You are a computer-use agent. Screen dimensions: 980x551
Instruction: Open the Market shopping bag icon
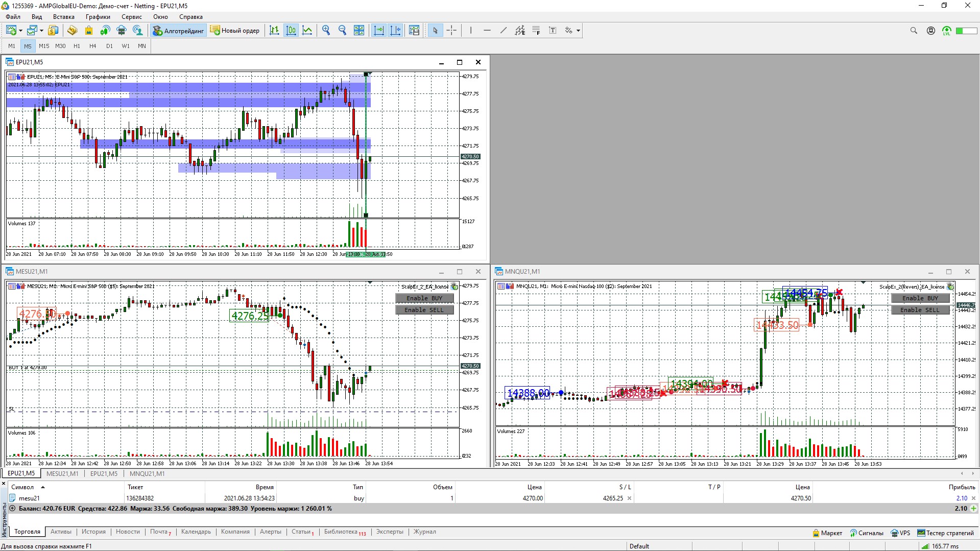88,31
